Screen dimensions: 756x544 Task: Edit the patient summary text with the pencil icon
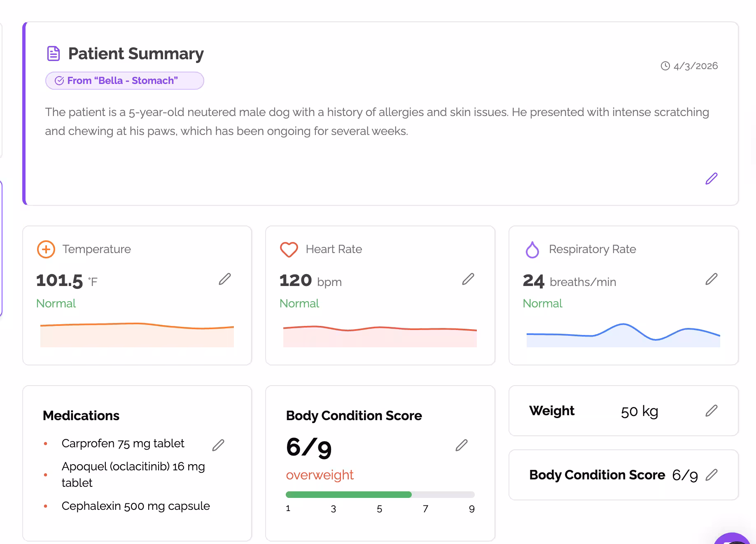pos(711,178)
